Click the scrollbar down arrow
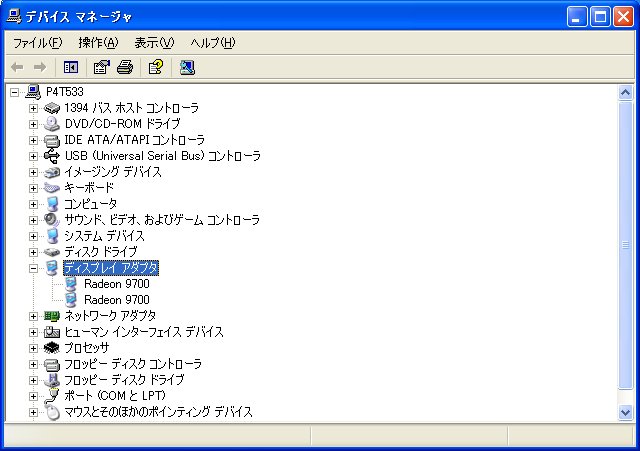Image resolution: width=640 pixels, height=451 pixels. pyautogui.click(x=625, y=412)
